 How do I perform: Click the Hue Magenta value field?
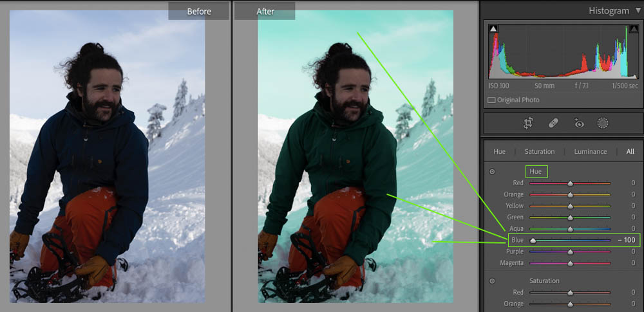(x=633, y=263)
